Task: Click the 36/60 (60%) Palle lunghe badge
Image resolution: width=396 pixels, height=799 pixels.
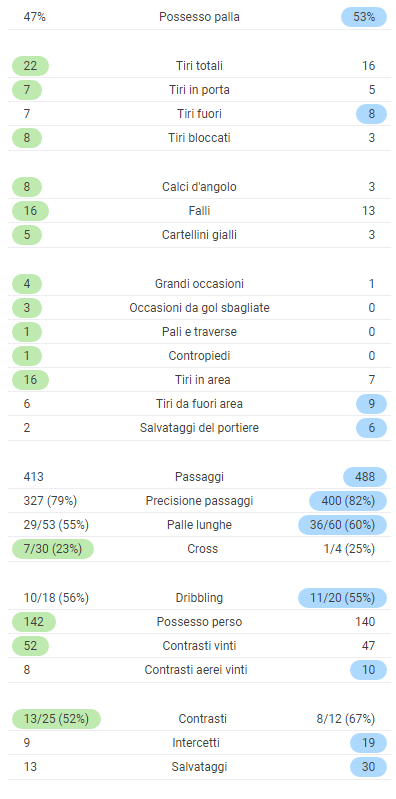Action: tap(342, 525)
